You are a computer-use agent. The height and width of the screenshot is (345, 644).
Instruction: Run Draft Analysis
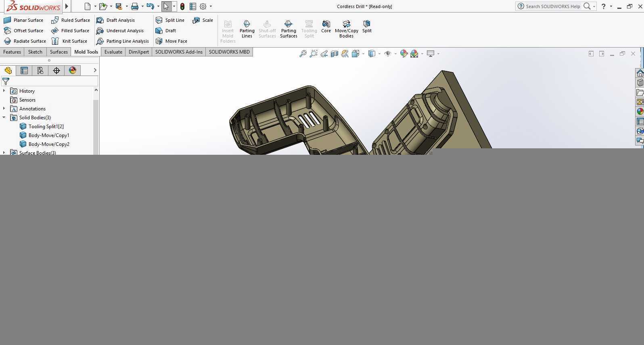pos(116,20)
